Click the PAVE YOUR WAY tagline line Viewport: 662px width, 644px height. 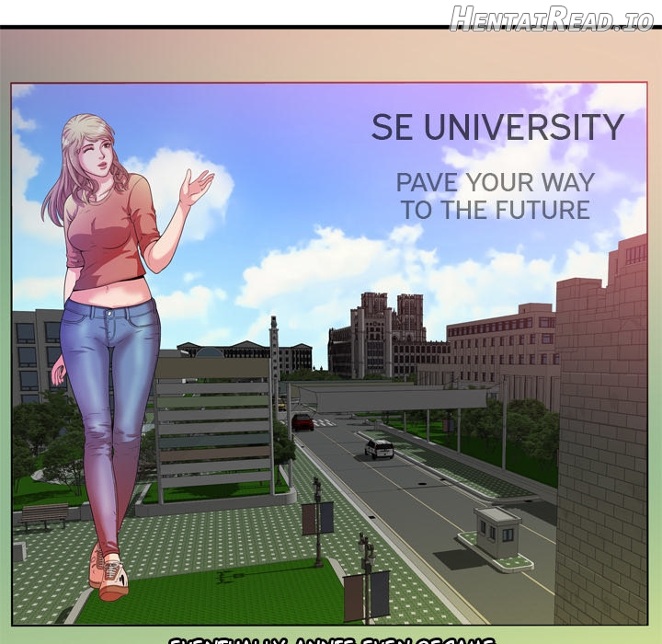point(495,181)
